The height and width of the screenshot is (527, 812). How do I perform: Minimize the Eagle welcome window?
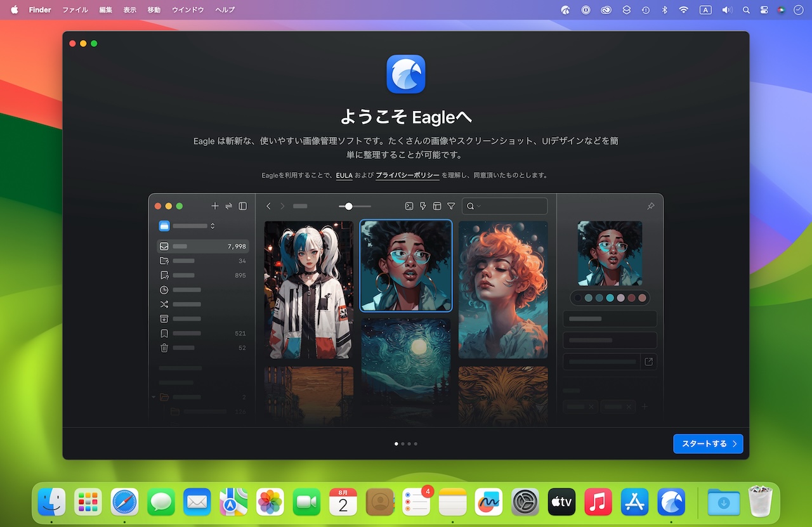[83, 43]
